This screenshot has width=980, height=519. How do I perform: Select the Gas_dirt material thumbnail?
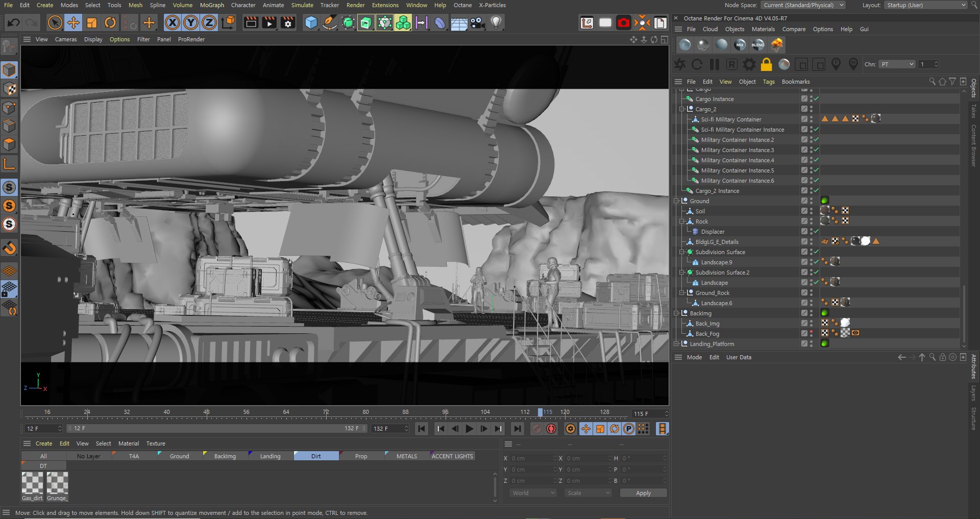32,483
